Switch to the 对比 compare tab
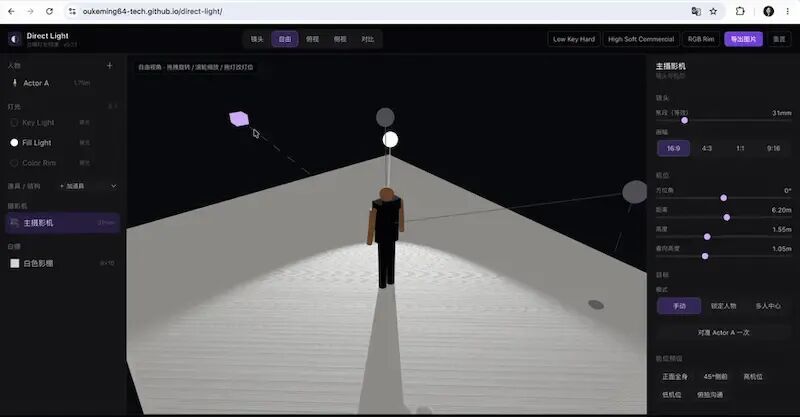Image resolution: width=800 pixels, height=417 pixels. [x=367, y=39]
